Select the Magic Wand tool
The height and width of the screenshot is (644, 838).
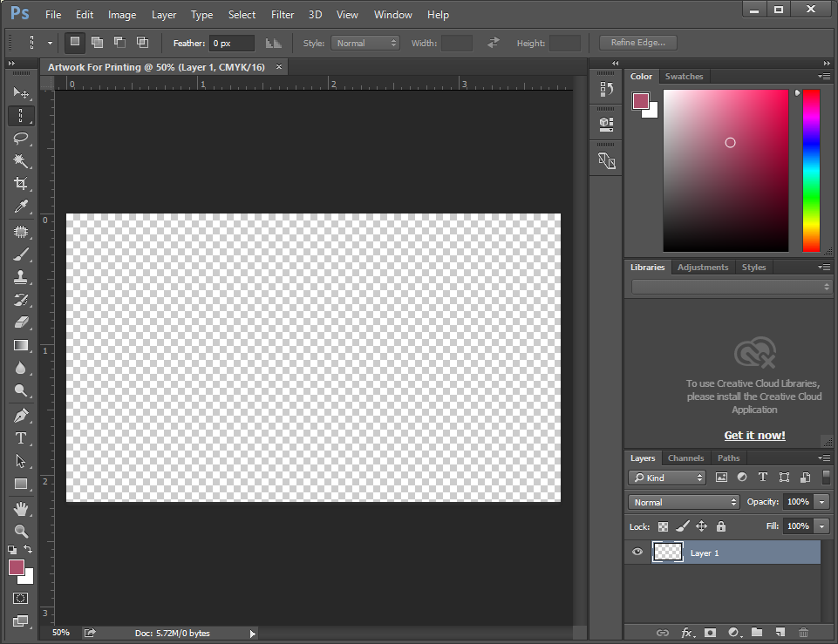pos(21,161)
